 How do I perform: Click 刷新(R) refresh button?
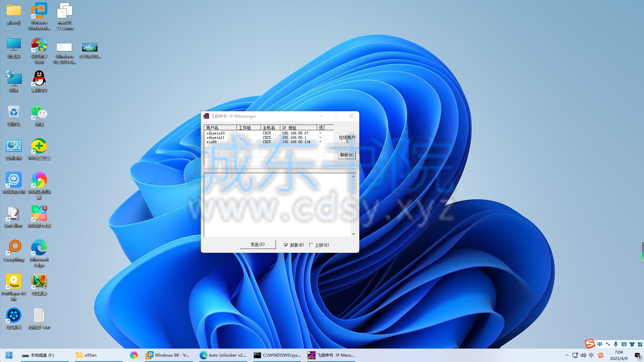coord(346,155)
